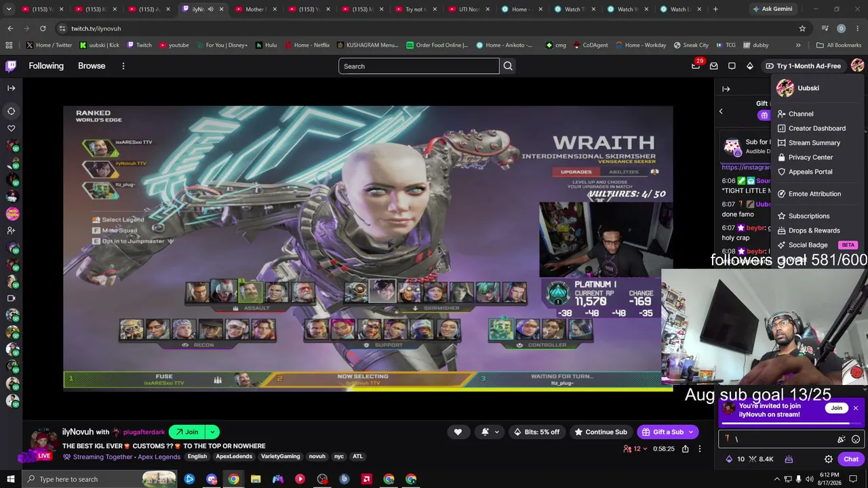868x488 pixels.
Task: Click the VarietyGaming tag
Action: (280, 457)
